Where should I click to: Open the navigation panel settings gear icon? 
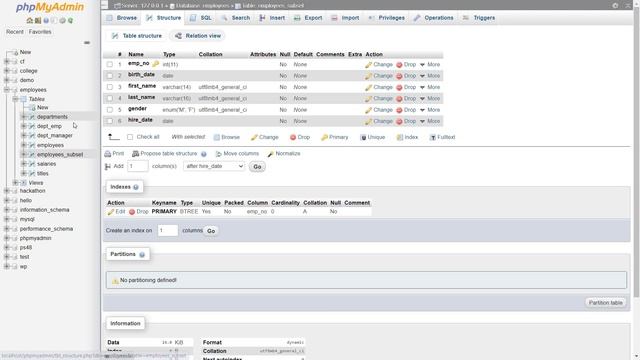pyautogui.click(x=62, y=20)
